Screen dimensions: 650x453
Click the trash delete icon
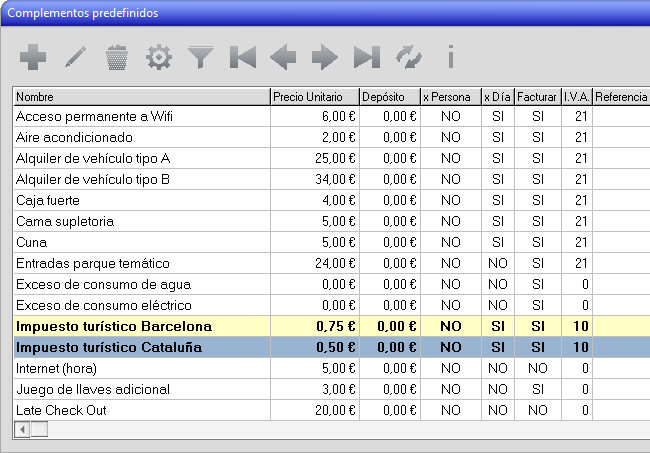coord(117,58)
